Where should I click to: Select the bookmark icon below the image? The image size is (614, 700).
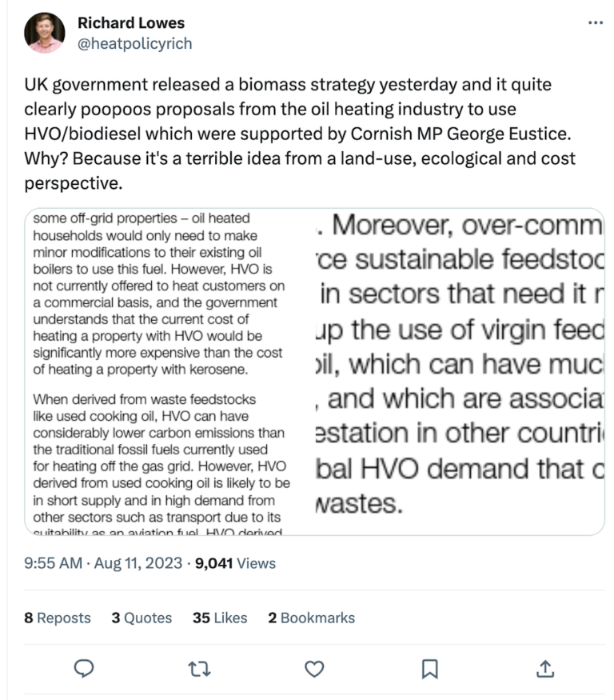pos(429,669)
